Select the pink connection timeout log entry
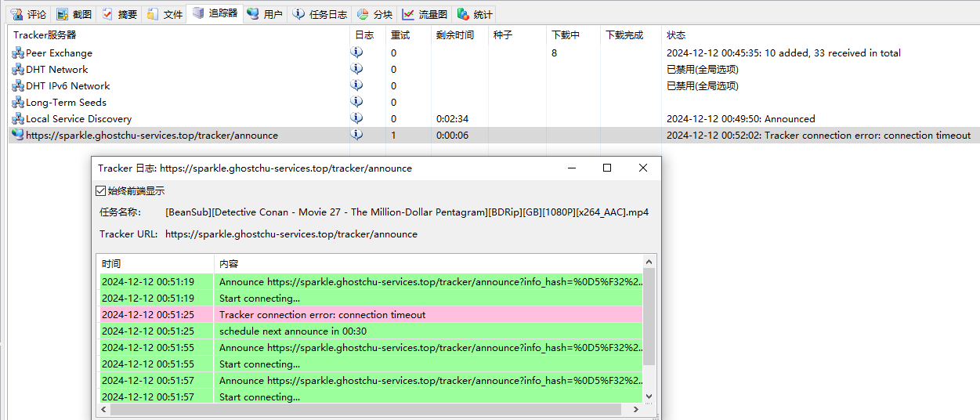The height and width of the screenshot is (420, 980). click(322, 315)
